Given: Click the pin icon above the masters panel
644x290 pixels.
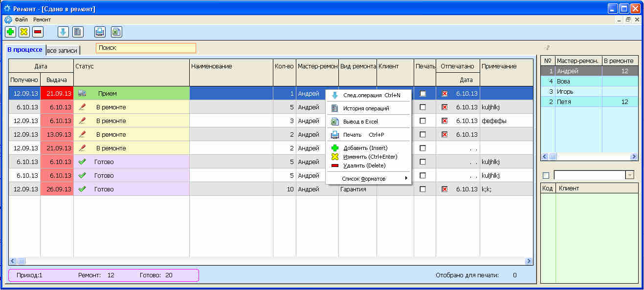Looking at the screenshot, I should click(x=547, y=48).
